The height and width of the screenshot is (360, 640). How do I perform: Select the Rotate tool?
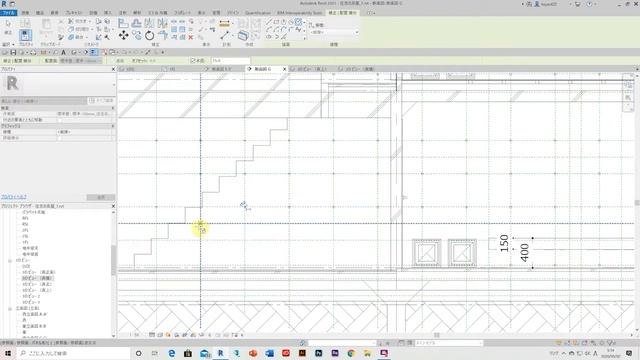(x=149, y=36)
